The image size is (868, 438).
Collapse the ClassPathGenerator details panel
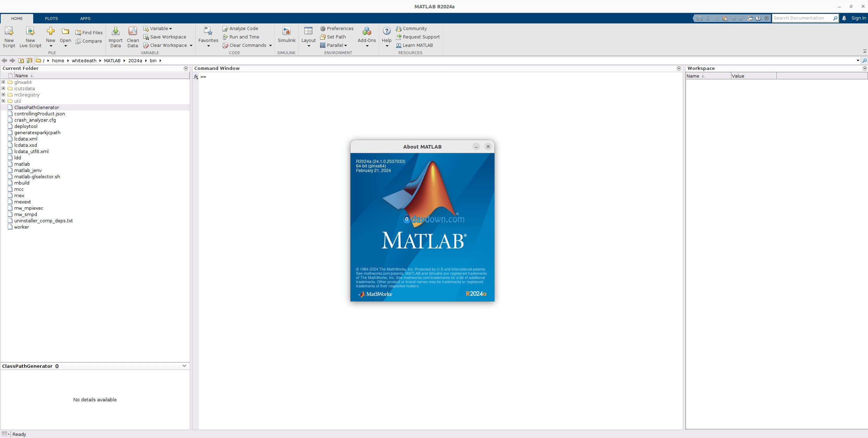(184, 366)
